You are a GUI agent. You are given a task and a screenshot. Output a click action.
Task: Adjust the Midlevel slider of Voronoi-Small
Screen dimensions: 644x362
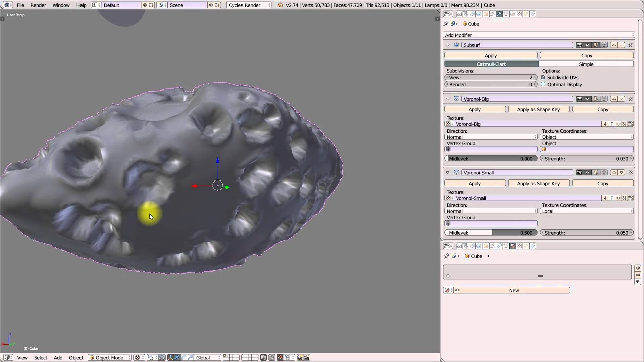click(491, 233)
